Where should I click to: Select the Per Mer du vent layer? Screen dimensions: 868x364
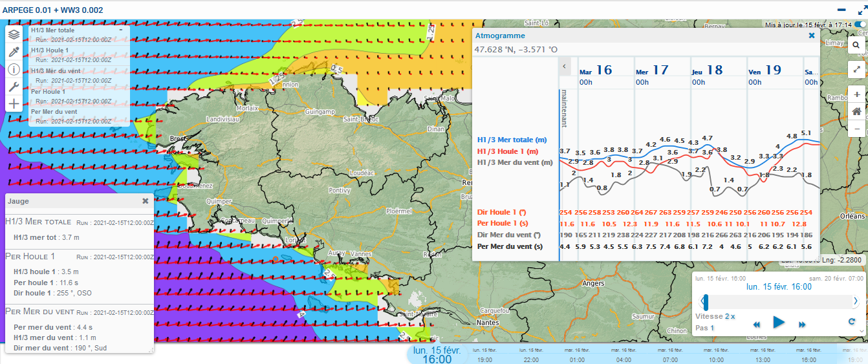coord(54,112)
